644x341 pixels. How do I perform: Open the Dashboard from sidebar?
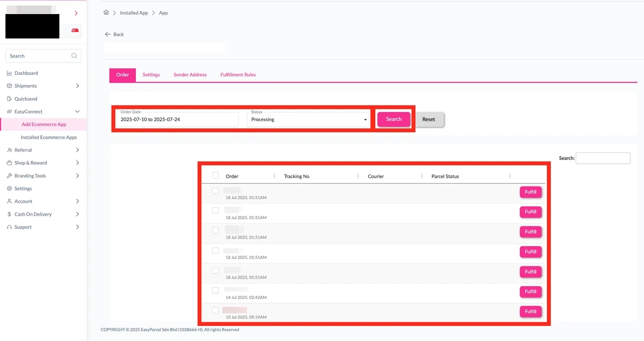(11, 73)
